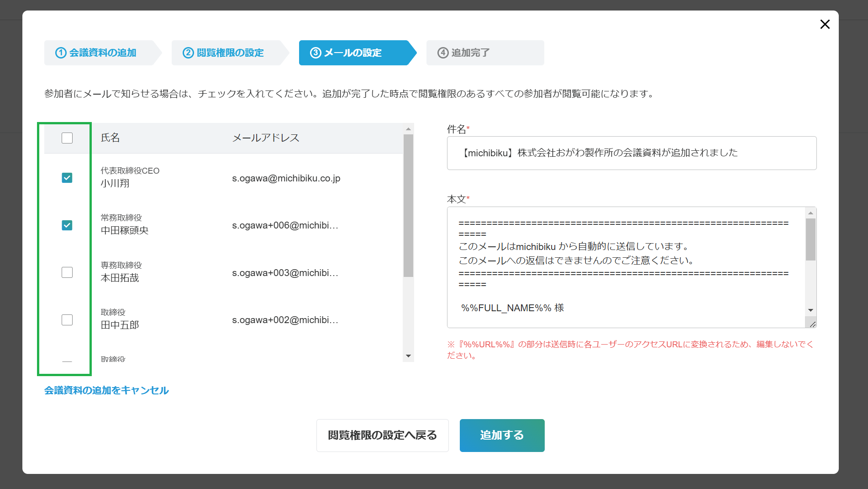The height and width of the screenshot is (489, 868).
Task: Close the dialog with the X icon
Action: coord(825,24)
